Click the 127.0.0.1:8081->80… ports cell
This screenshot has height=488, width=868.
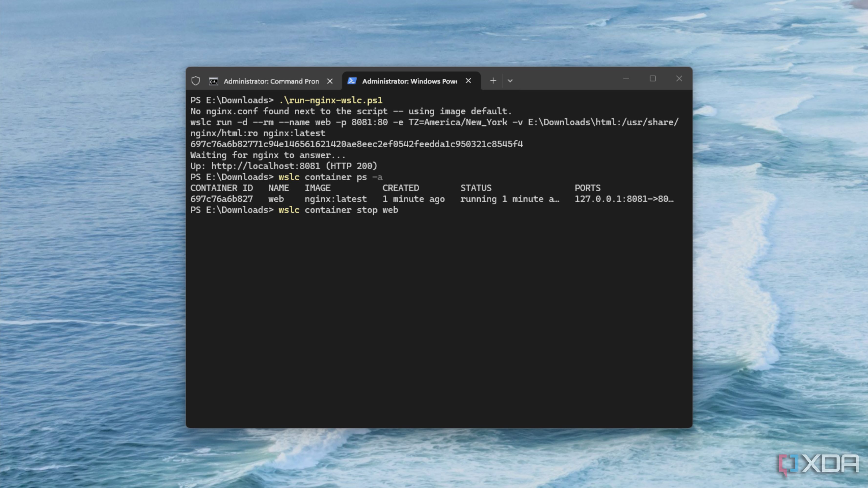coord(624,199)
